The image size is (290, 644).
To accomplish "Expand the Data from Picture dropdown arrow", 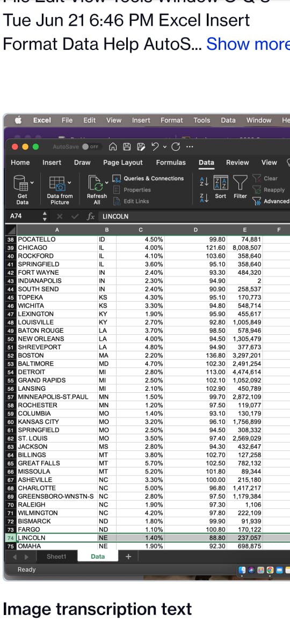I will [69, 182].
